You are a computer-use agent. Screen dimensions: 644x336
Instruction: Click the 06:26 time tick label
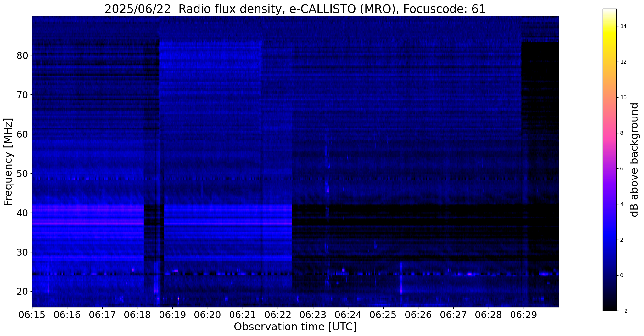(418, 315)
